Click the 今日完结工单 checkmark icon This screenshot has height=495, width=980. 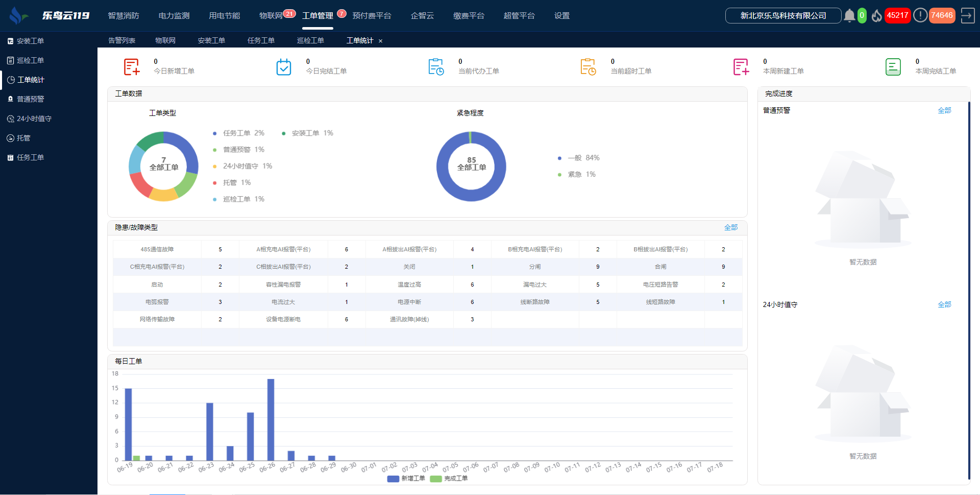[284, 67]
